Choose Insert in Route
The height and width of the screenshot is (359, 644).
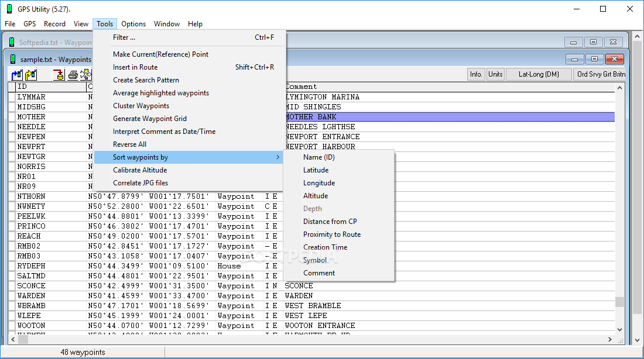189,67
